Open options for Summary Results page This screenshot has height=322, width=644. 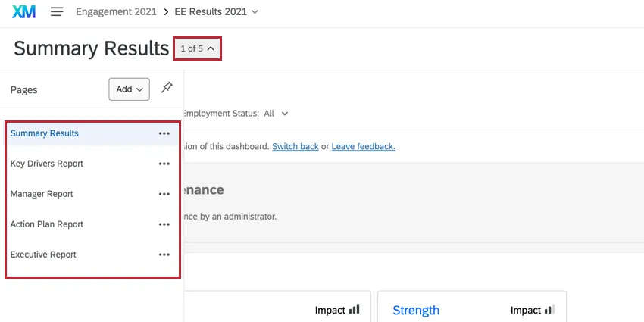click(164, 133)
